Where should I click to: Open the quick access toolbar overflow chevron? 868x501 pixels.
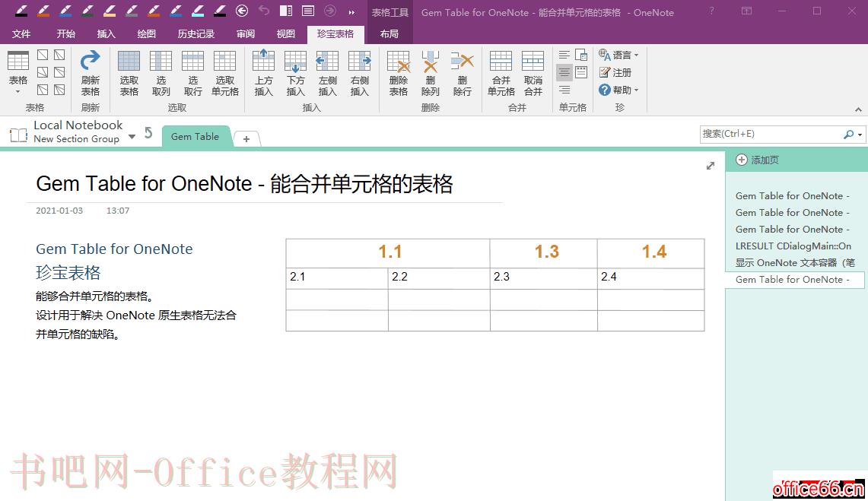351,11
